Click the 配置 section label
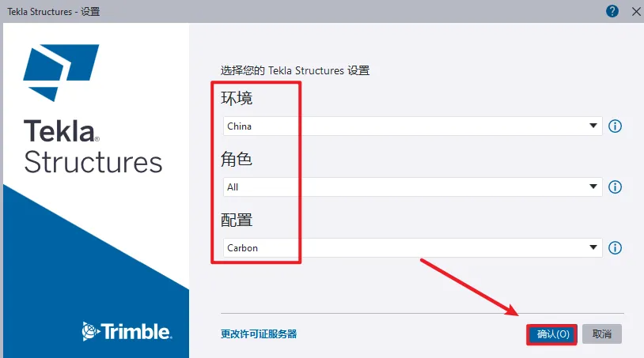Viewport: 644px width, 358px height. (237, 220)
